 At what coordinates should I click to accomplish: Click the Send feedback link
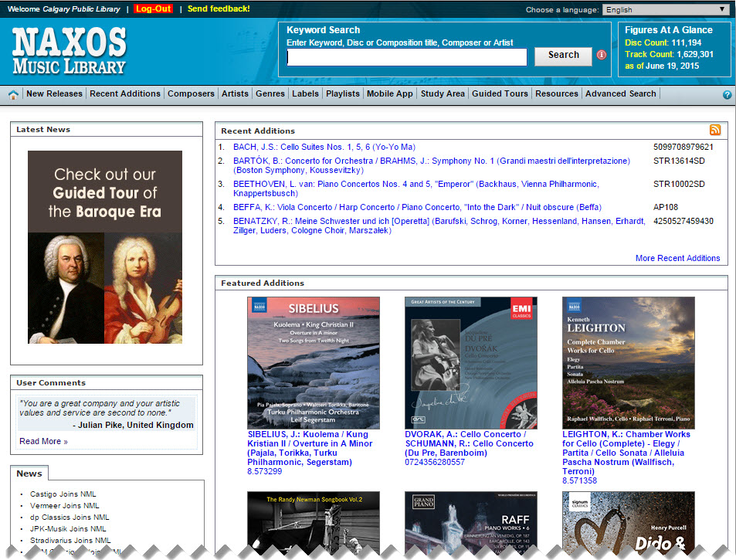pyautogui.click(x=219, y=9)
